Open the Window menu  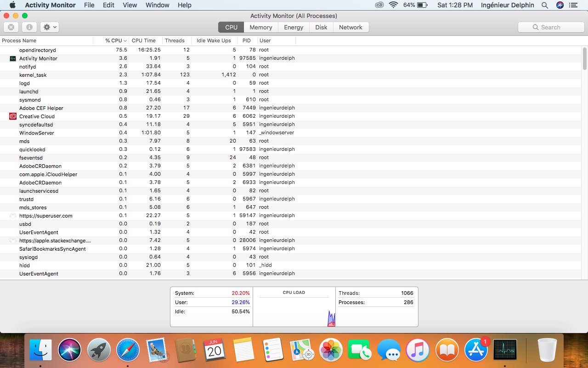pyautogui.click(x=158, y=5)
